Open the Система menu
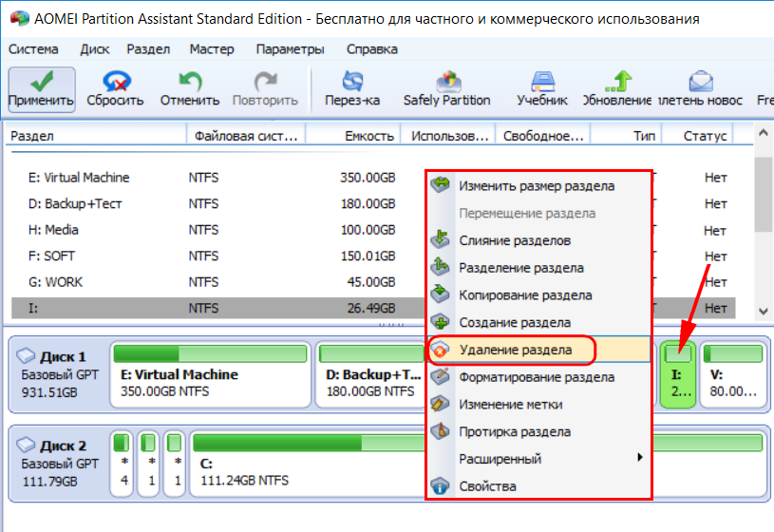Screen dimensions: 774x532 [x=33, y=49]
